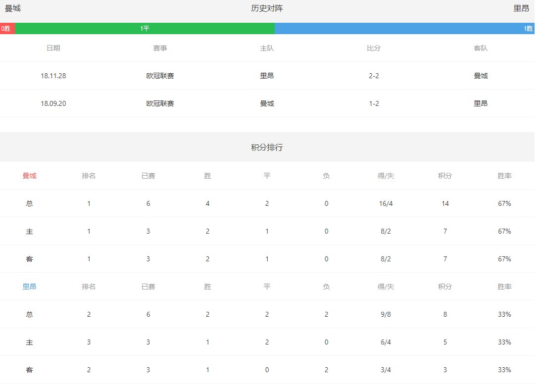Click the 14 points cell
This screenshot has height=392, width=535.
pos(445,204)
